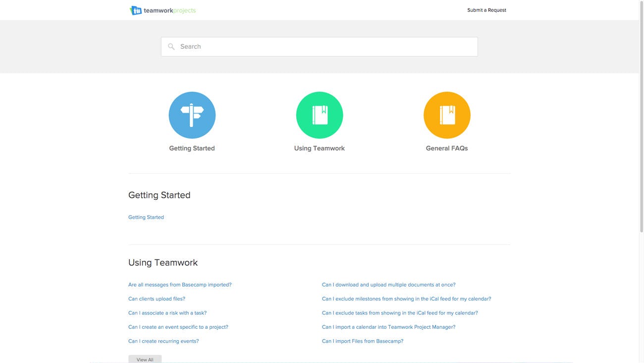This screenshot has width=644, height=363.
Task: Click the Teamwork Projects logo
Action: [x=162, y=10]
